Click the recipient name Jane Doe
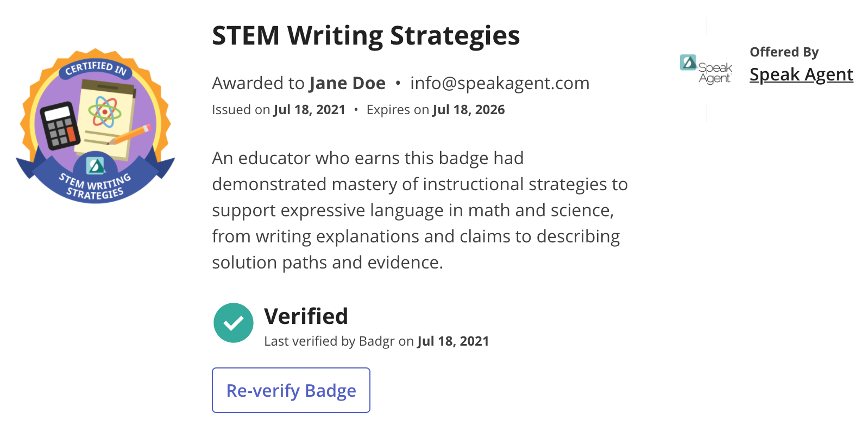The height and width of the screenshot is (425, 868). [347, 83]
